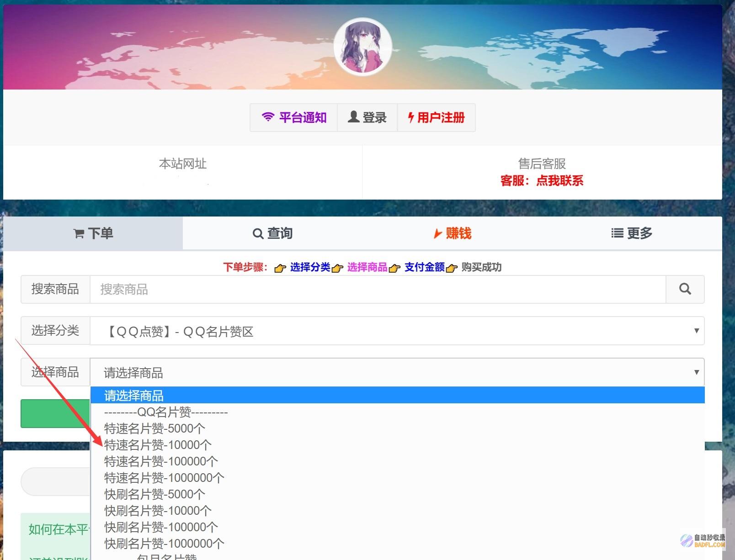
Task: Click the wifi icon beside 平台通知
Action: 268,117
